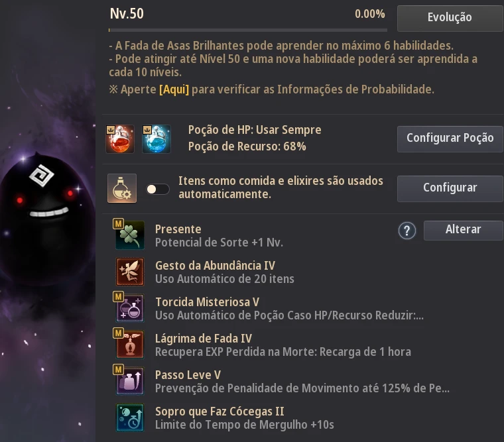Screen dimensions: 504x442
Task: Select the Passo Leve V skill icon
Action: pos(130,381)
